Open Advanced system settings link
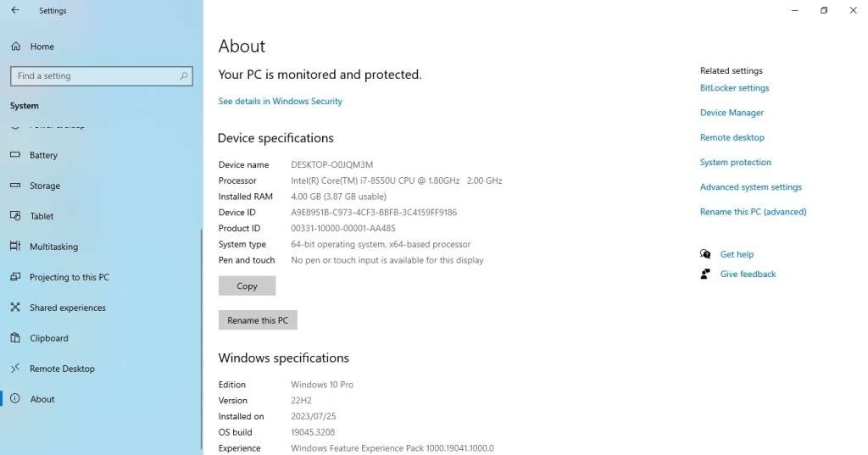Viewport: 868px width, 455px height. tap(751, 187)
